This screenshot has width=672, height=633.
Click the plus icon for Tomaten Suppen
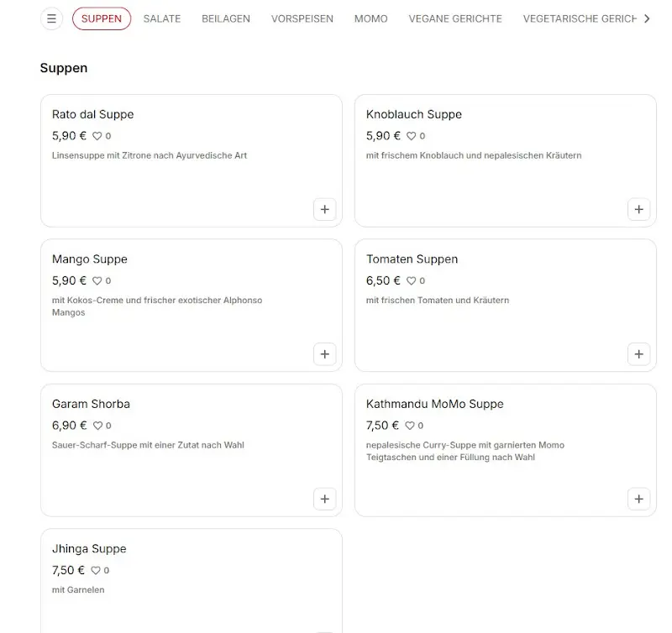point(638,354)
